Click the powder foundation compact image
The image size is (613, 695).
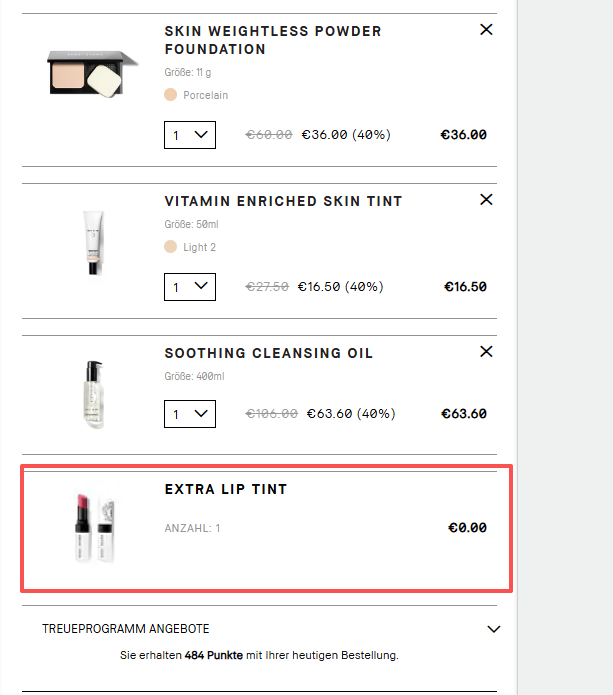coord(88,73)
